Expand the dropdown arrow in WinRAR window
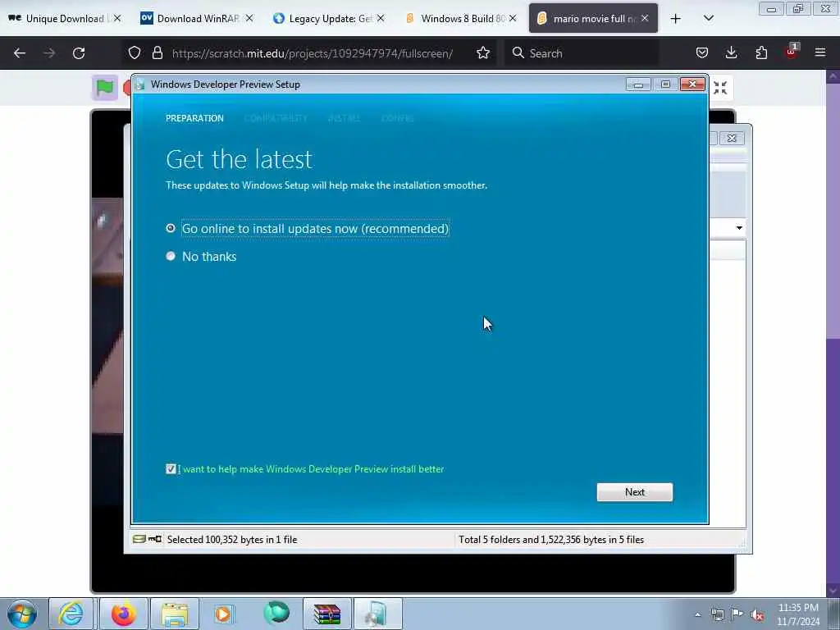The image size is (840, 630). (x=739, y=228)
